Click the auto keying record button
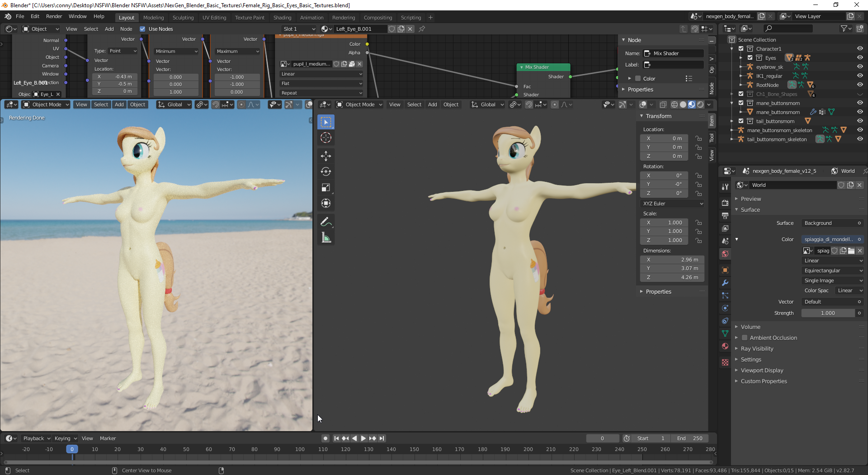Screen dimensions: 868x475 [x=325, y=438]
